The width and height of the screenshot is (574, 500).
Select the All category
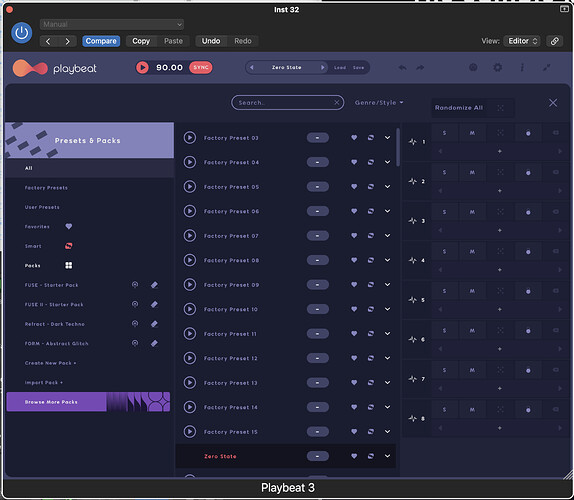tap(90, 168)
